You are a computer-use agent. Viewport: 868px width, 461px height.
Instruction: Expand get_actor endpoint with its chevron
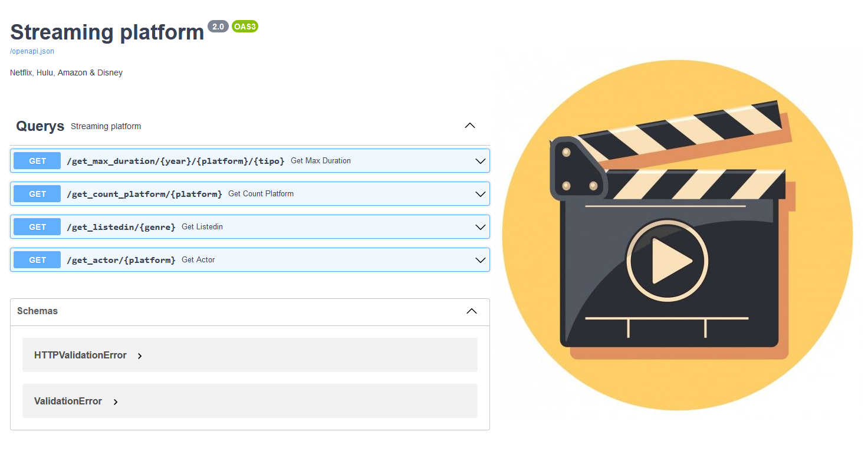[480, 260]
